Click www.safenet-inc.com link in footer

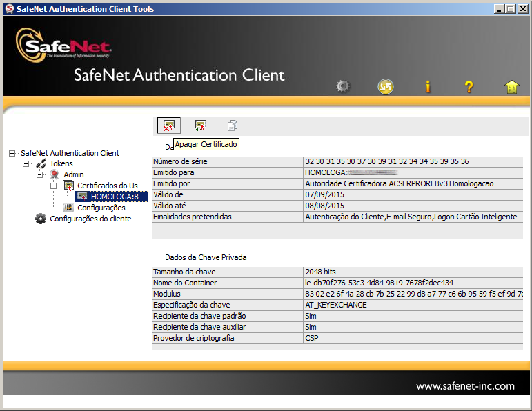(x=465, y=386)
